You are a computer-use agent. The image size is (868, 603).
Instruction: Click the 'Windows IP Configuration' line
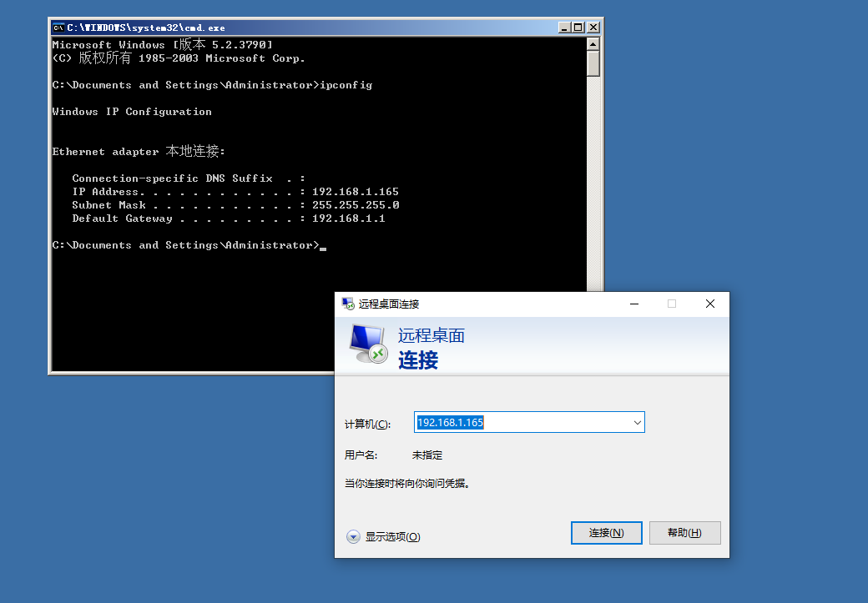click(132, 112)
